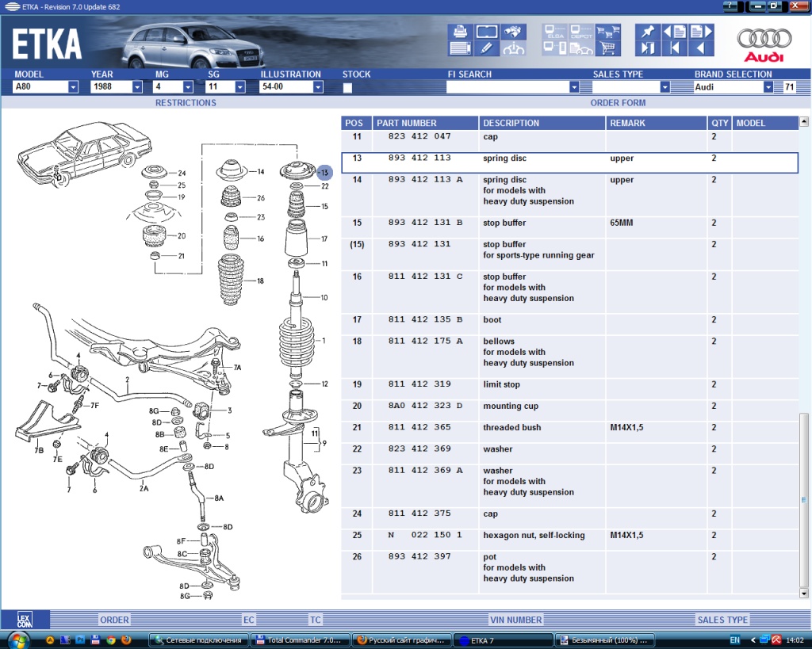The height and width of the screenshot is (649, 812).
Task: Open the RESTRICTIONS tab
Action: pos(186,102)
